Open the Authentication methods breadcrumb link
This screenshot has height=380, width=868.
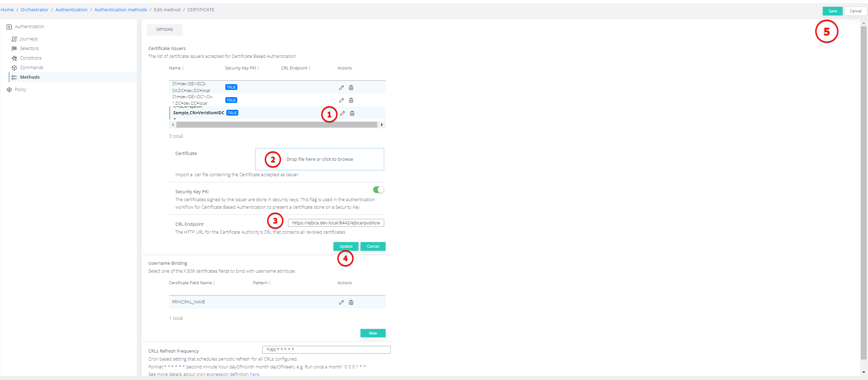coord(121,10)
